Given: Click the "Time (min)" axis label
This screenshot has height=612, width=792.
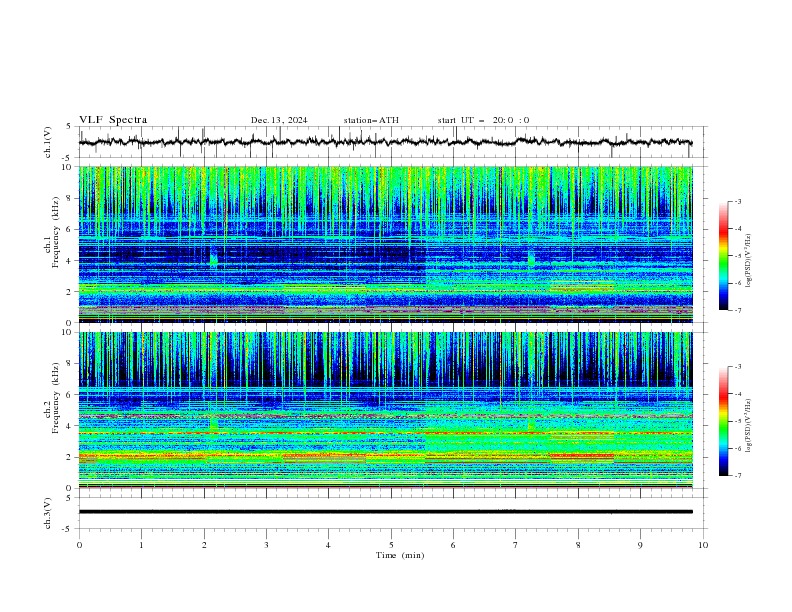Looking at the screenshot, I should click(x=400, y=555).
